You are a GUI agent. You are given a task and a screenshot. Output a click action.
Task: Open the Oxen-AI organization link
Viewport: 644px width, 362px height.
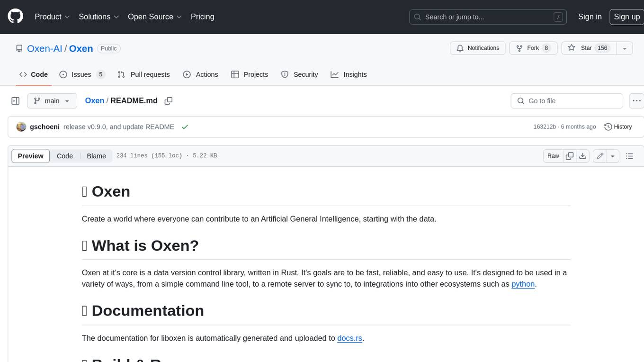(45, 48)
